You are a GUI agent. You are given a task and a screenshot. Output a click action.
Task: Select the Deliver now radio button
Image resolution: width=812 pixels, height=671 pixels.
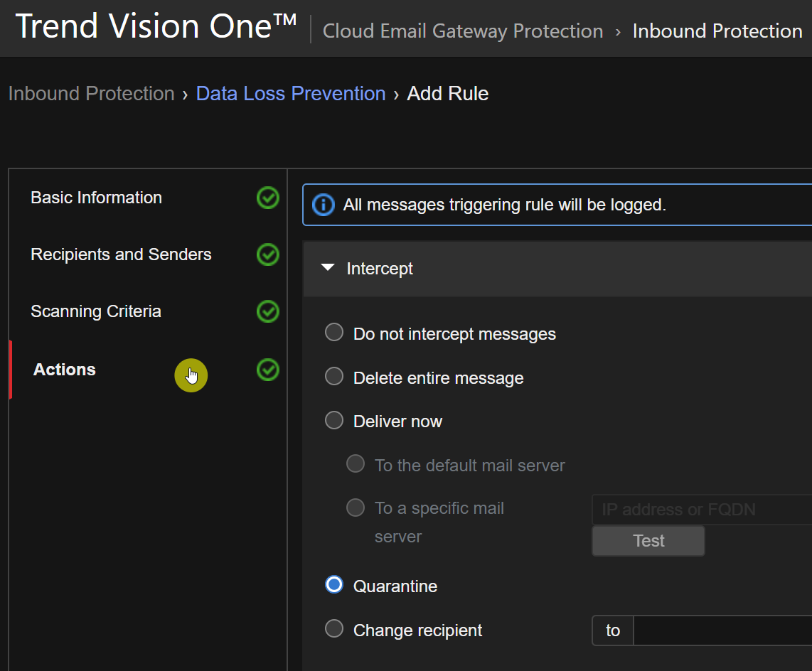click(334, 421)
